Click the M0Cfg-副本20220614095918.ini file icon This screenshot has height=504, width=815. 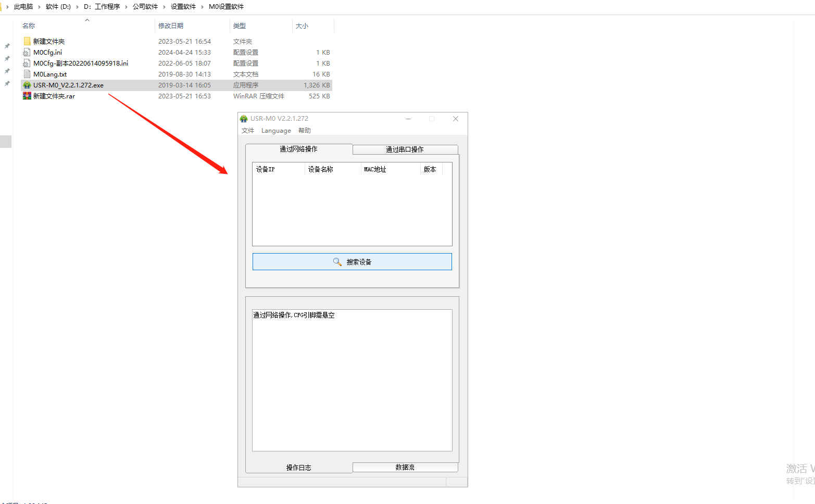27,63
